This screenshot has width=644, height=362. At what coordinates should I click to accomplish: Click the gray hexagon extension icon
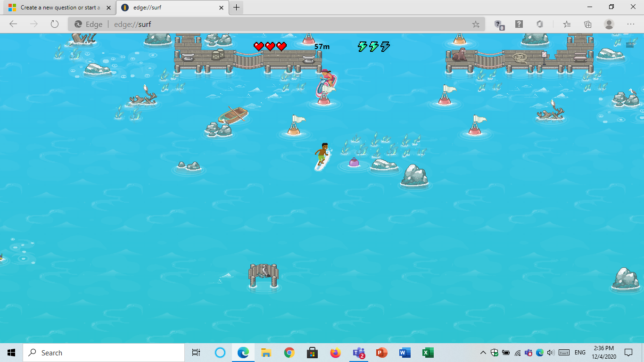tap(540, 24)
